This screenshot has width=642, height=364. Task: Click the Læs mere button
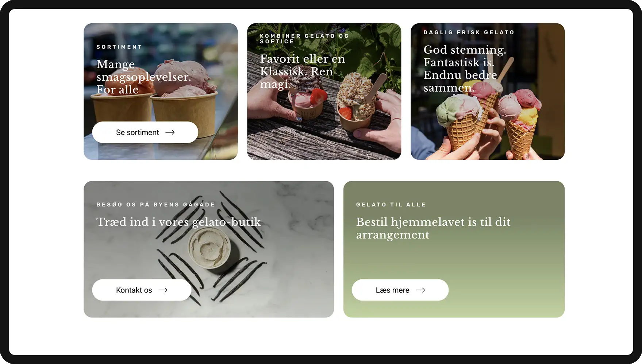point(400,290)
